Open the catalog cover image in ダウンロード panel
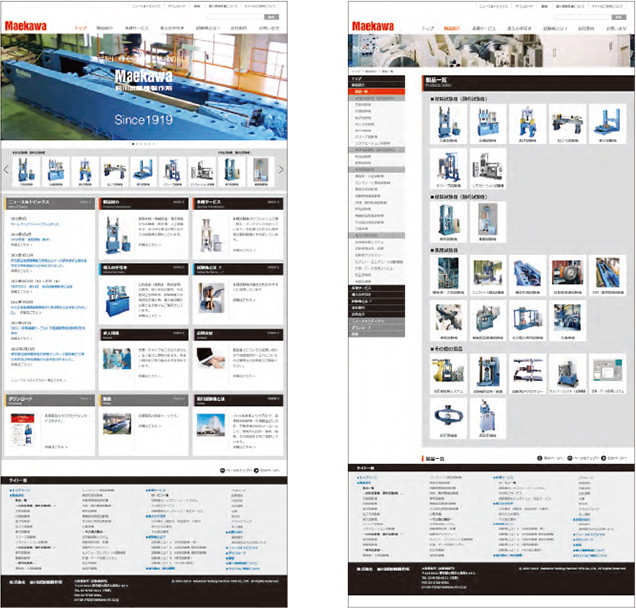Screen dimensions: 636x608 pyautogui.click(x=23, y=430)
